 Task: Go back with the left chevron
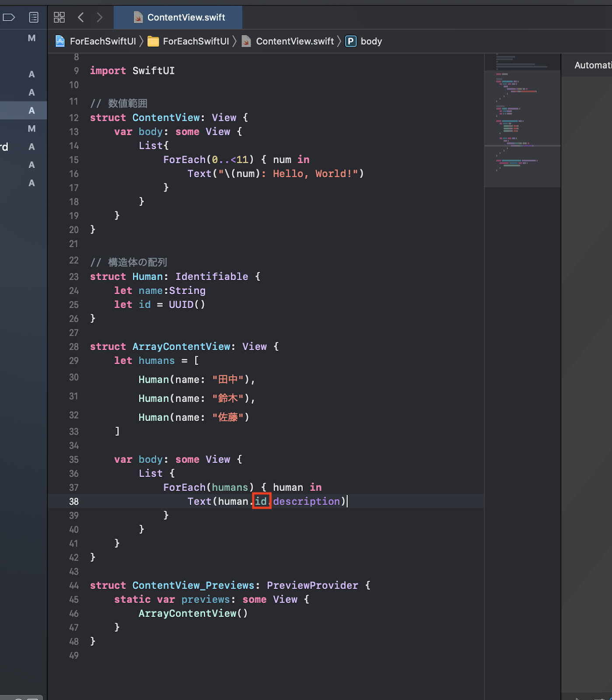(x=81, y=17)
